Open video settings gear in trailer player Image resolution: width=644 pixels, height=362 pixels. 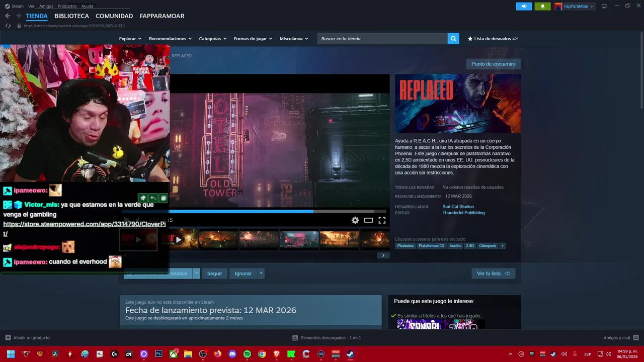[355, 220]
